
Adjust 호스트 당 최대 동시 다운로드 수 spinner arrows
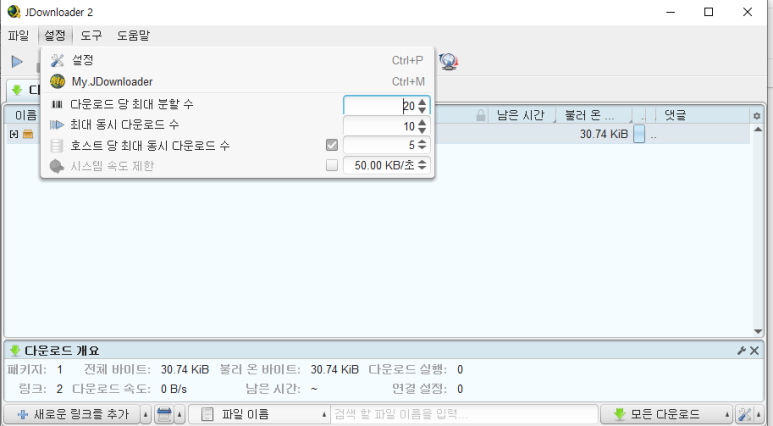(x=422, y=145)
